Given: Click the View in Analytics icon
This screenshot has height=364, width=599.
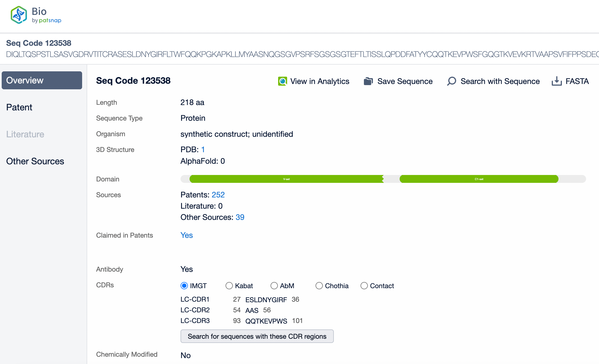Looking at the screenshot, I should point(282,81).
